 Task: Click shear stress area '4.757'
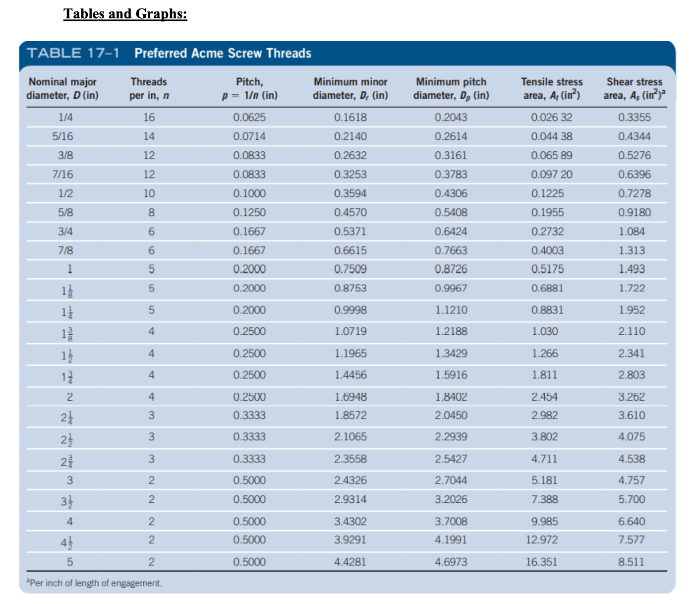[x=632, y=481]
